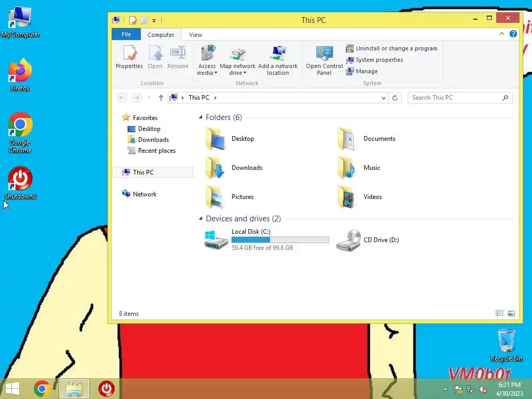Viewport: 532px width, 399px height.
Task: Select Favorites in the navigation pane
Action: pos(140,118)
